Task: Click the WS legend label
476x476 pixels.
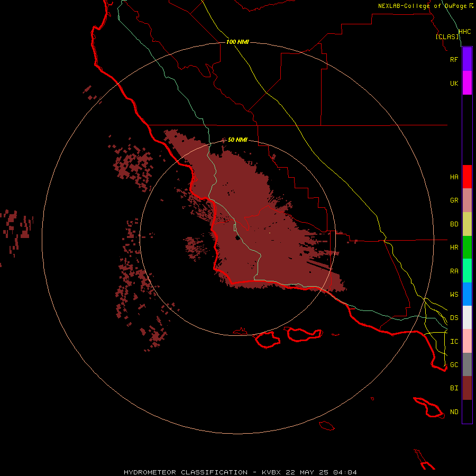Action: [x=454, y=295]
